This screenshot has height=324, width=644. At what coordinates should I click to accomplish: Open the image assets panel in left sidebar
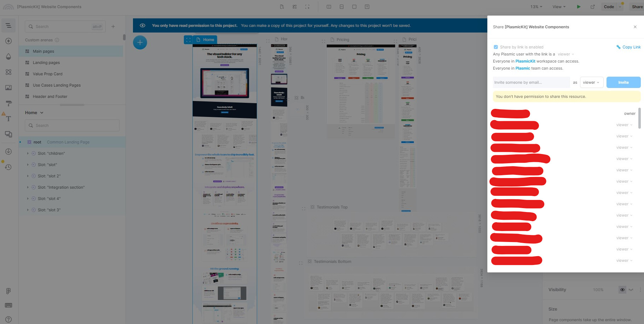tap(8, 88)
